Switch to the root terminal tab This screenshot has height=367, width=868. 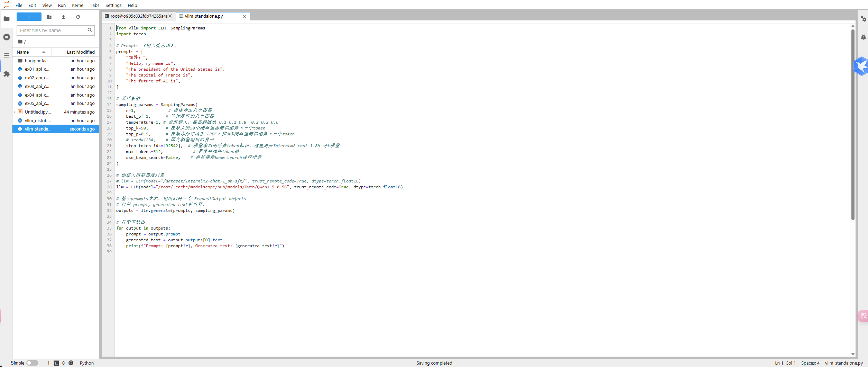(x=138, y=16)
